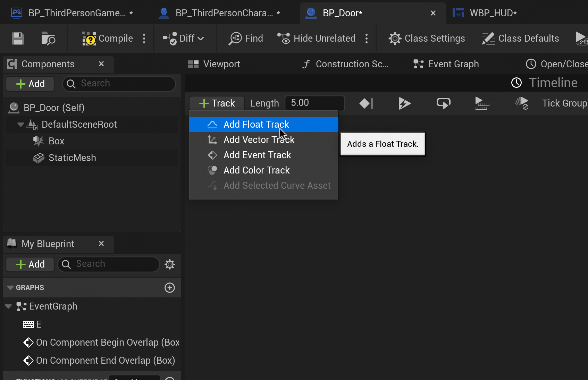Toggle timeline AutoPlay option
The height and width of the screenshot is (380, 588).
pyautogui.click(x=405, y=103)
